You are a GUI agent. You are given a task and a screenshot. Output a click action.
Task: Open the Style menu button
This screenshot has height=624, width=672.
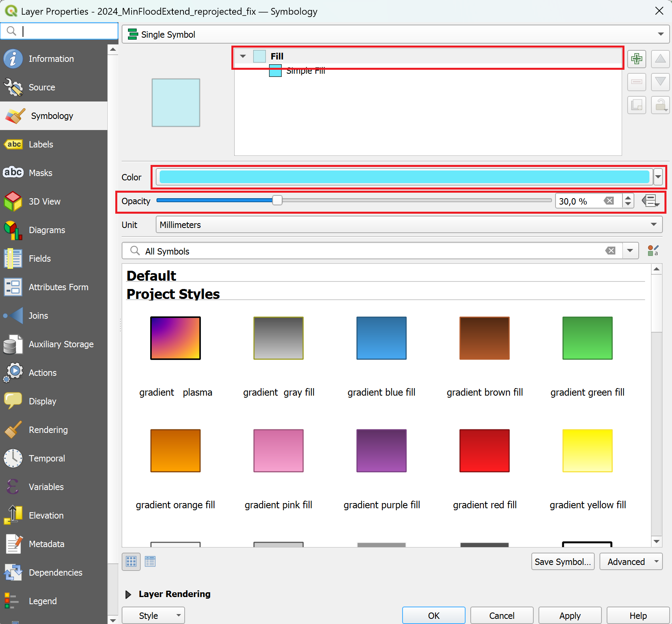(153, 615)
